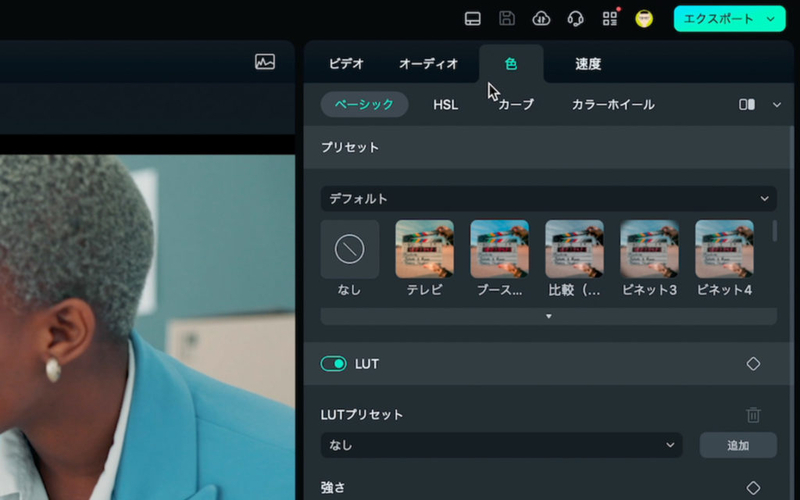Image resolution: width=800 pixels, height=500 pixels.
Task: Apply the ビネット4 preset
Action: point(724,249)
